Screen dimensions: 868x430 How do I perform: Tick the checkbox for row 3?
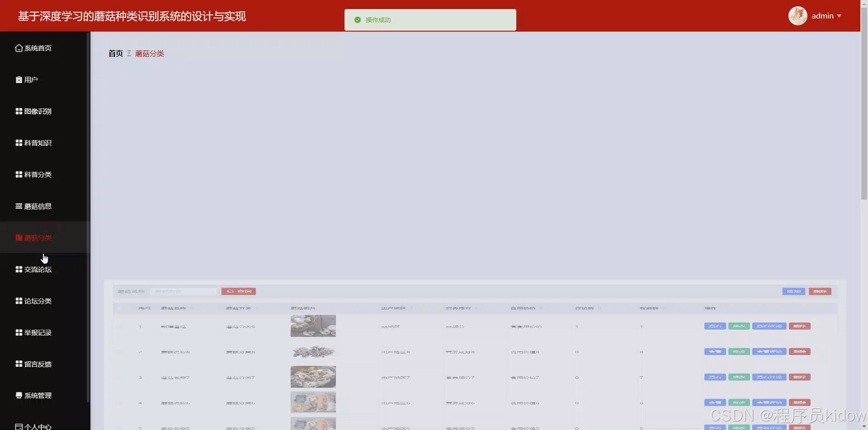pyautogui.click(x=119, y=377)
